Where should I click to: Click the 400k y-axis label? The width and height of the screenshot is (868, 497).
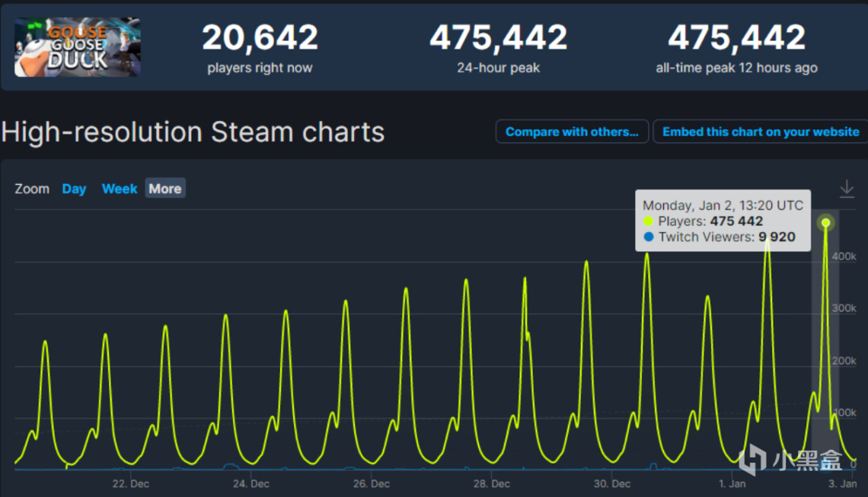(x=843, y=256)
